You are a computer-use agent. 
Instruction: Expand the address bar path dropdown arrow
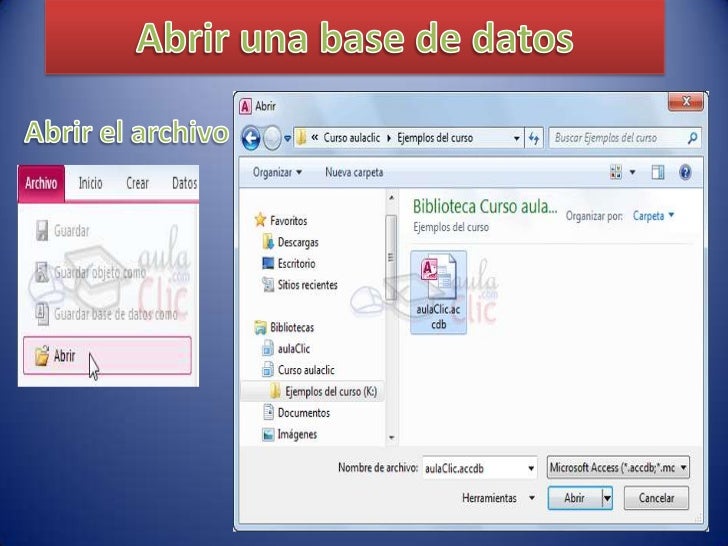(516, 138)
